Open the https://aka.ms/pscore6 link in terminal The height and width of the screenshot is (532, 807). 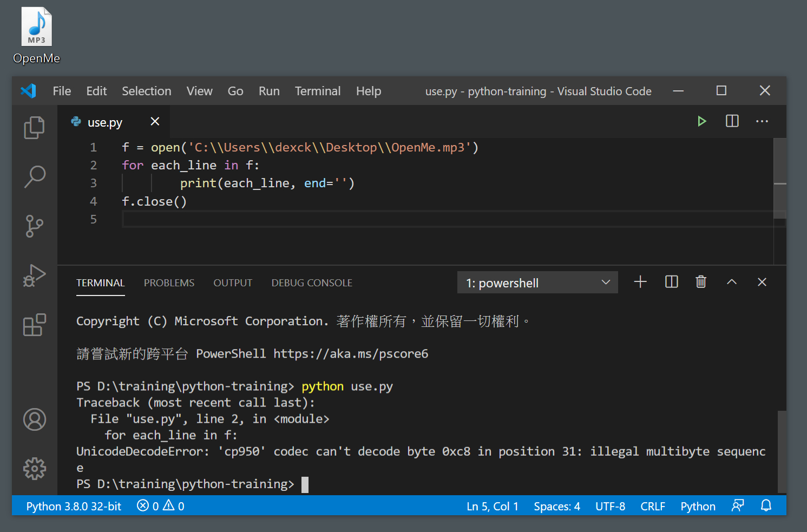(351, 354)
